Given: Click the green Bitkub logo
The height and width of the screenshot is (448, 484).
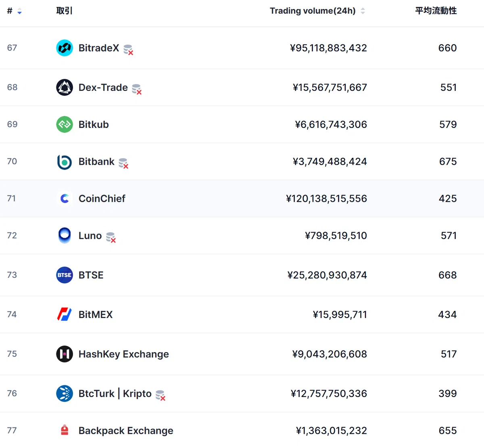Looking at the screenshot, I should [x=65, y=124].
